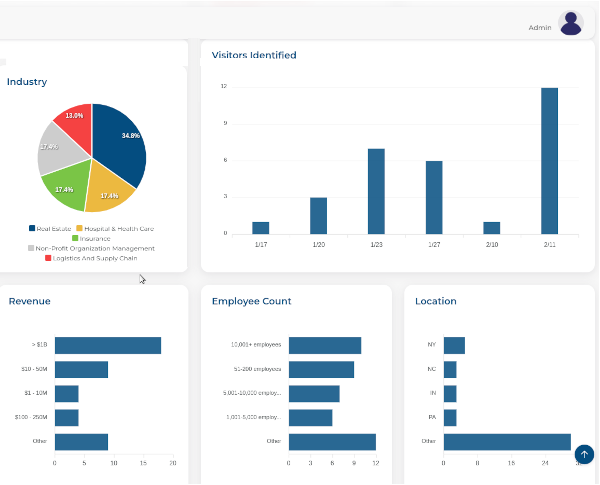600x485 pixels.
Task: Click the 1/23 visitors bar
Action: [376, 190]
